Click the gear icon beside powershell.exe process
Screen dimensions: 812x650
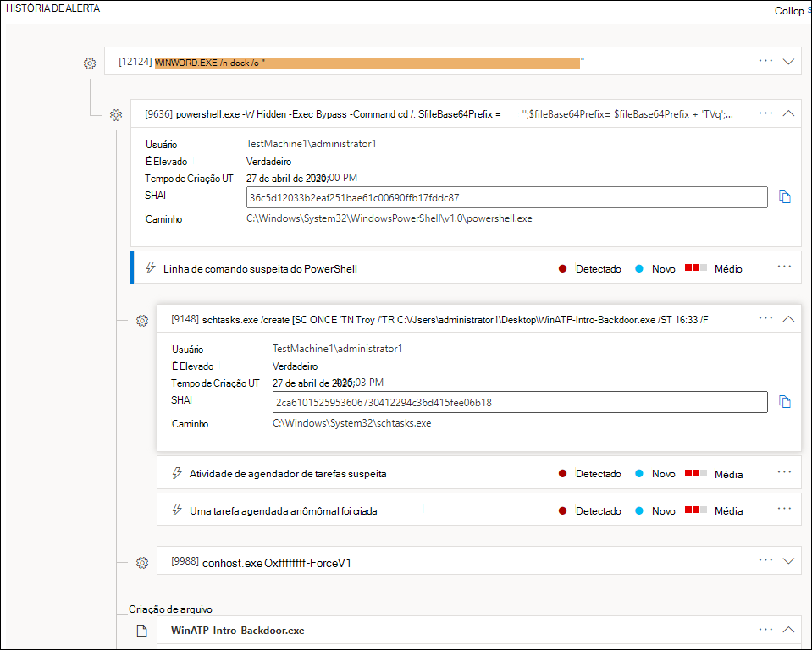116,114
